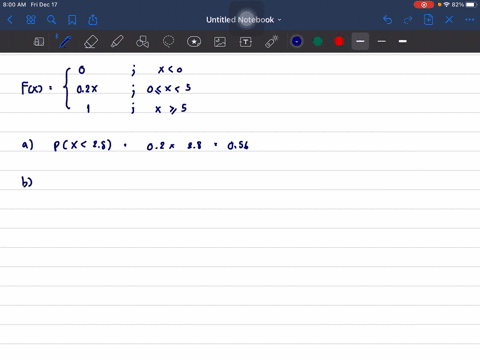The width and height of the screenshot is (480, 360).
Task: Open the Elements sticker tool
Action: [x=194, y=42]
